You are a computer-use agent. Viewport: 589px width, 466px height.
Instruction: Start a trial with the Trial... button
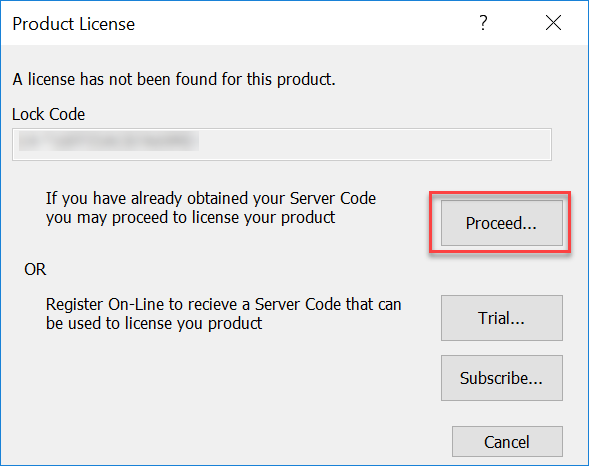pyautogui.click(x=501, y=318)
